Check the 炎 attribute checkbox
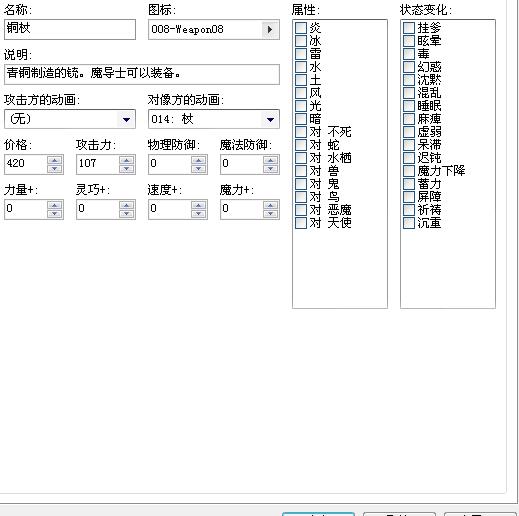 coord(301,28)
